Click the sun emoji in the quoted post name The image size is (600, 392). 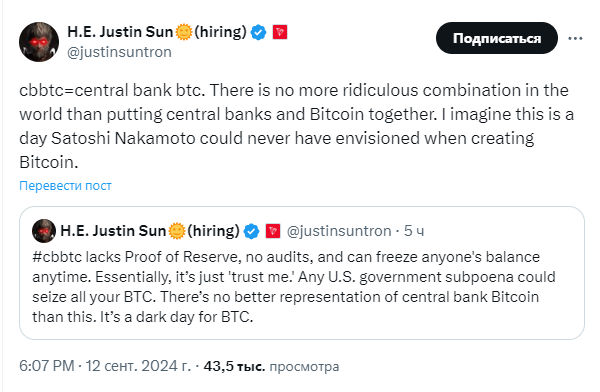point(177,231)
